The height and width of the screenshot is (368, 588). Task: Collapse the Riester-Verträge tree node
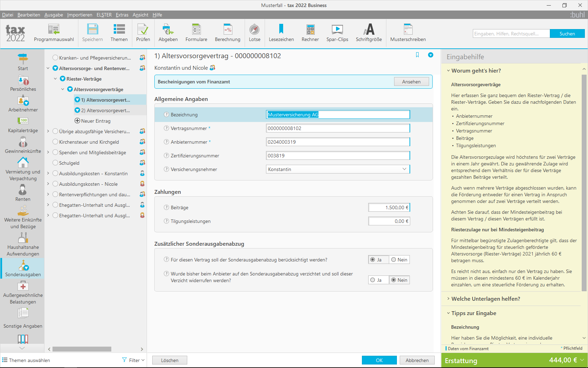pos(55,79)
